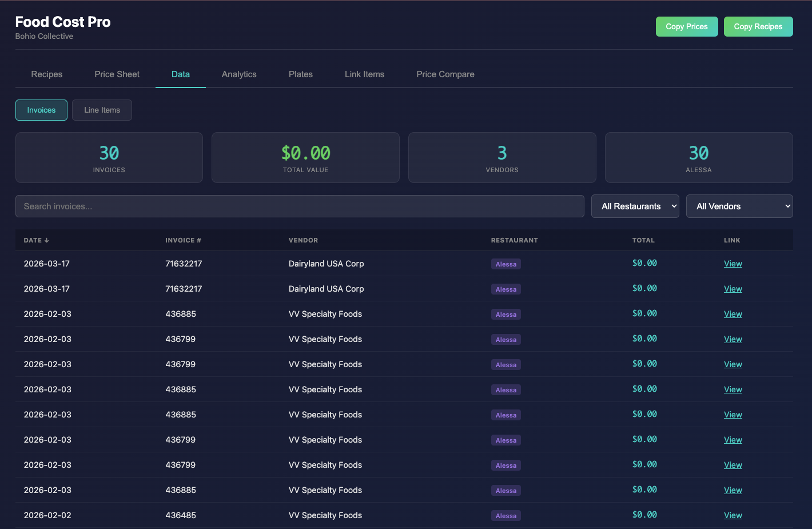Select the Invoices sub-view toggle

(41, 110)
